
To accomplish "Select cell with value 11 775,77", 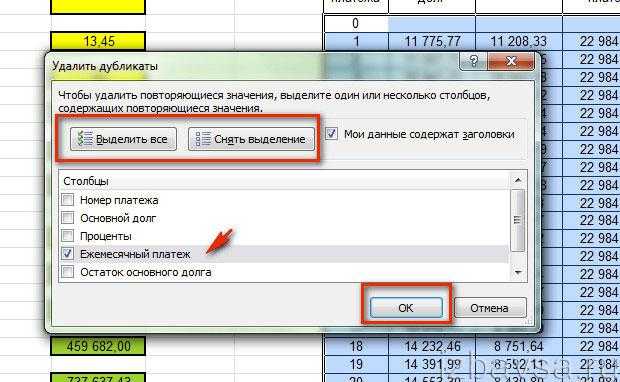I will pyautogui.click(x=432, y=41).
